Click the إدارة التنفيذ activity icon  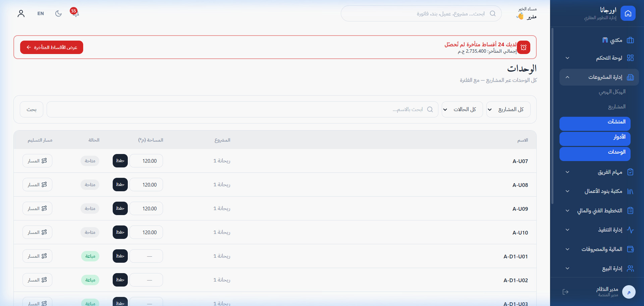[630, 230]
